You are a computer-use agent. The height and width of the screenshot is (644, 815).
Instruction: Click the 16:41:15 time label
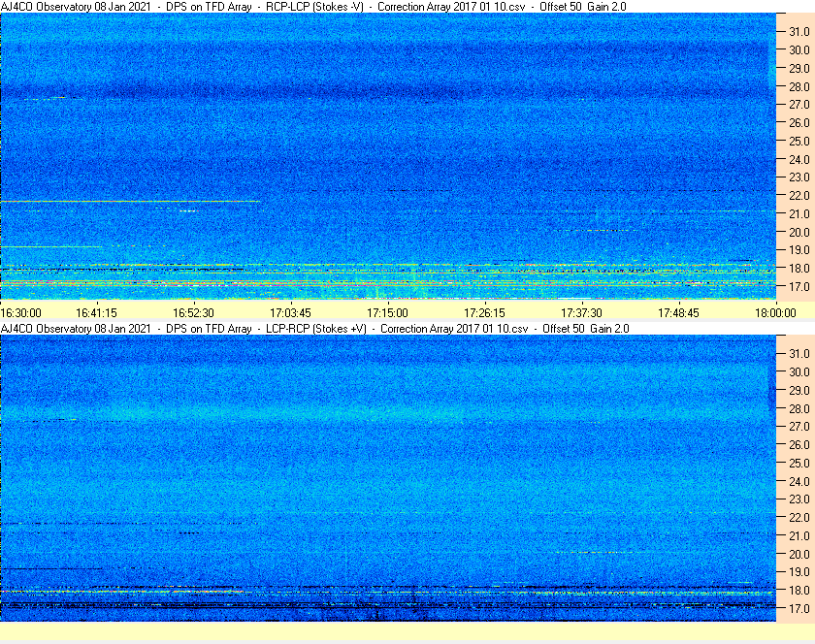96,313
